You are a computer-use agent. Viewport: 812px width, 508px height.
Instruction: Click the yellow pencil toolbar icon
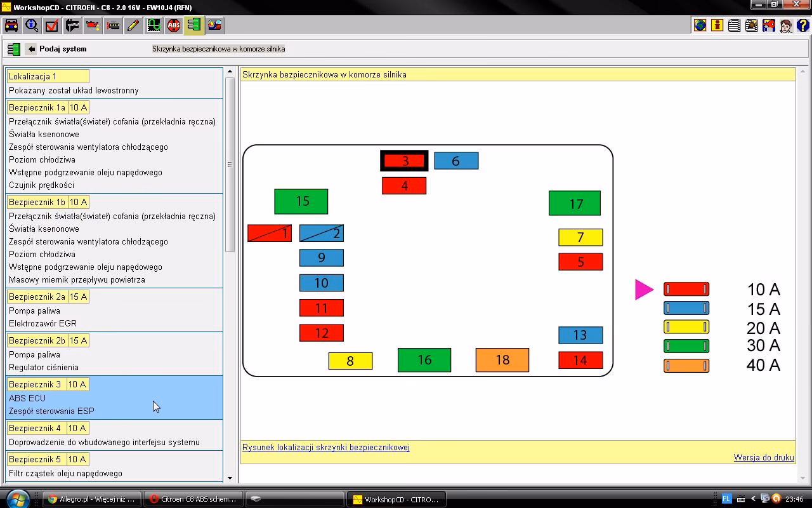(133, 25)
